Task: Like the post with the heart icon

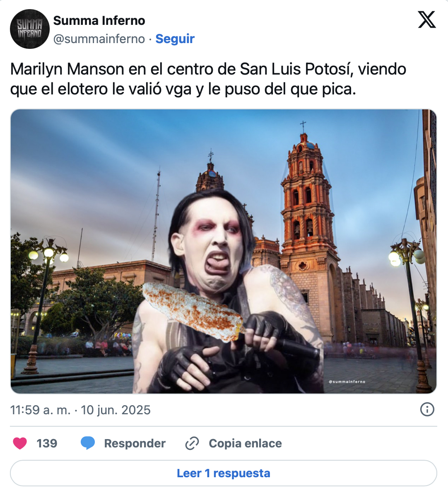Action: [x=20, y=443]
